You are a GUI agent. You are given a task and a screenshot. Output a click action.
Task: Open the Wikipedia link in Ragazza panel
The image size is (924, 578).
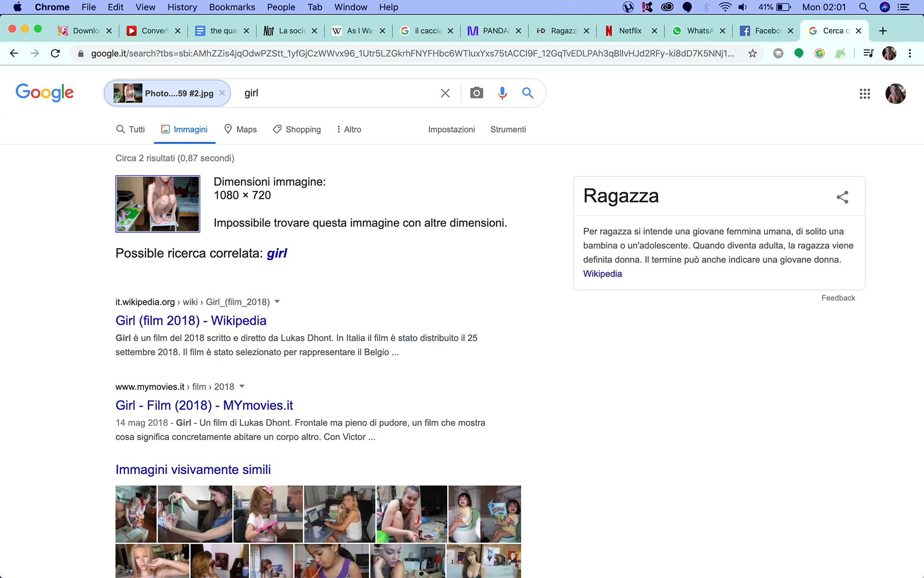pos(603,274)
